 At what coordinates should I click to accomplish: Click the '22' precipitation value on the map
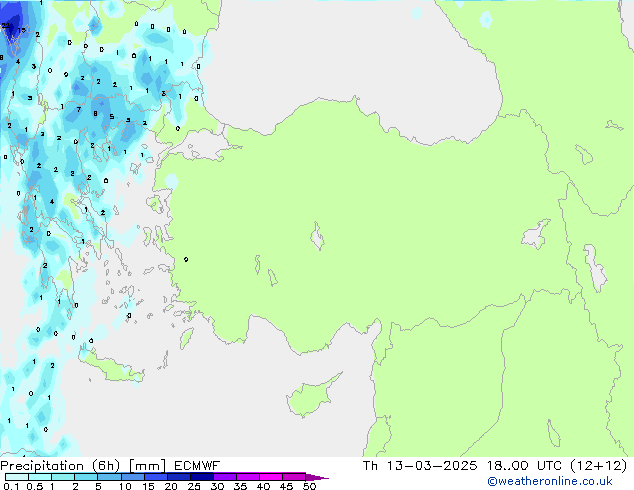pos(6,25)
